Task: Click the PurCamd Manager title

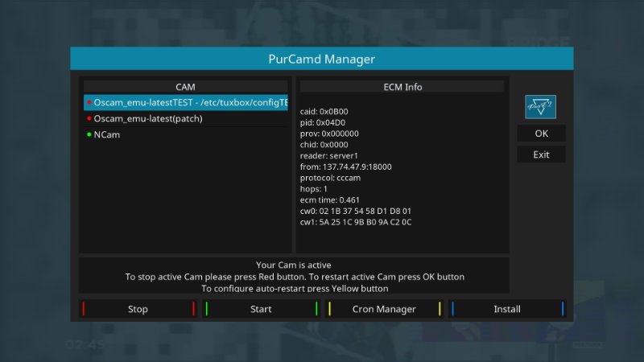Action: point(321,59)
